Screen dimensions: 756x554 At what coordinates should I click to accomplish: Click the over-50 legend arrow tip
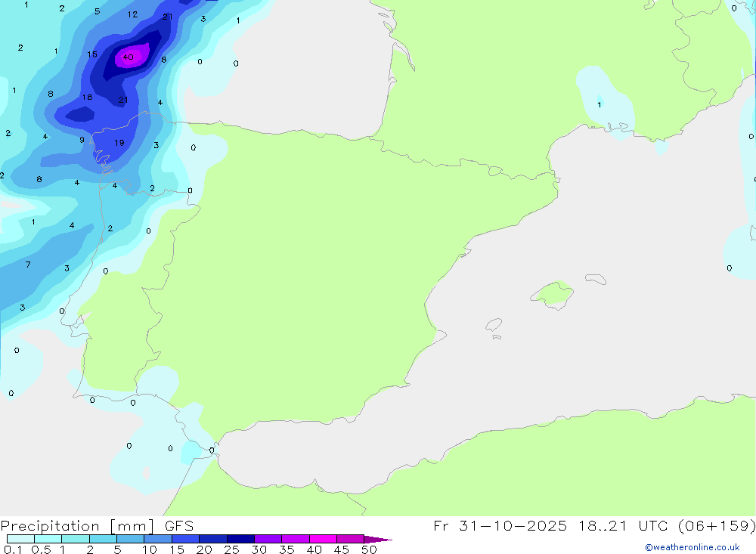pyautogui.click(x=379, y=540)
